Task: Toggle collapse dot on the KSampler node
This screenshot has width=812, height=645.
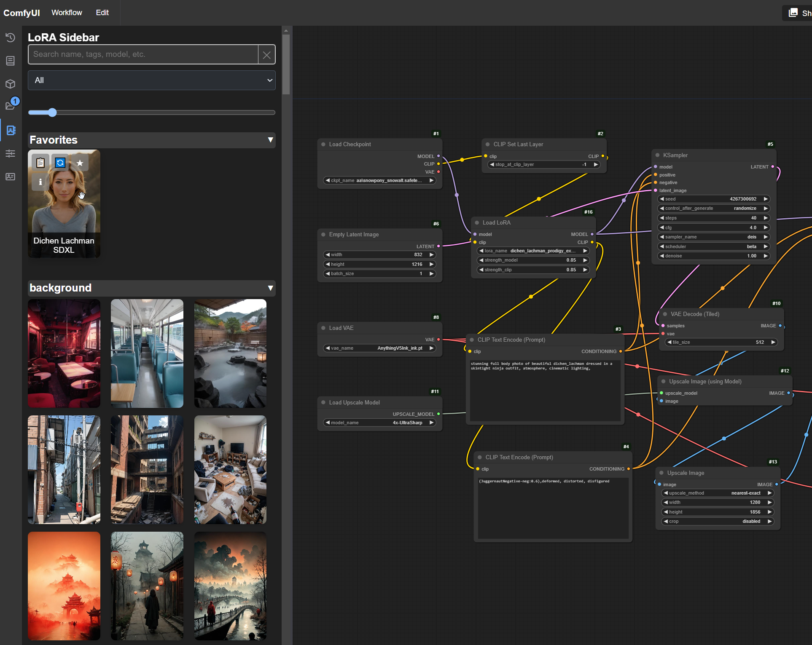Action: (657, 155)
